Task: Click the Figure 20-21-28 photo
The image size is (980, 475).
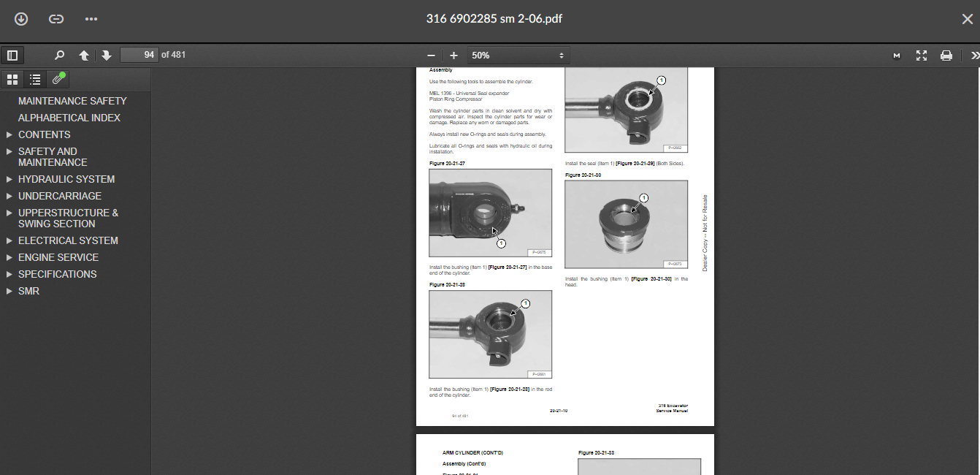Action: [x=491, y=334]
